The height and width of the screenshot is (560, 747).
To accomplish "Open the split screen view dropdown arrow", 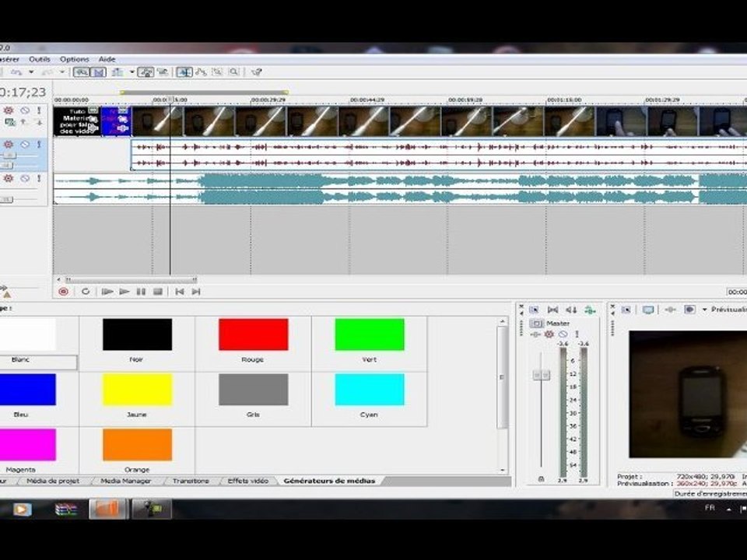I will pos(705,310).
